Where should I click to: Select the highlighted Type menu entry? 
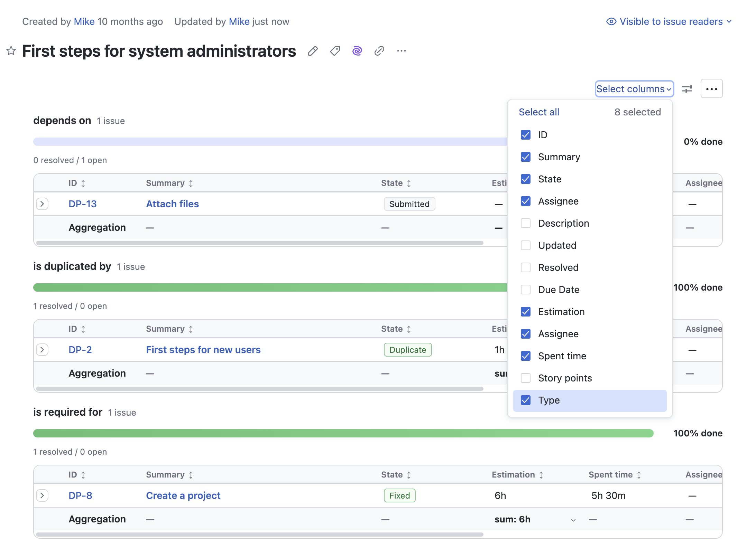549,400
